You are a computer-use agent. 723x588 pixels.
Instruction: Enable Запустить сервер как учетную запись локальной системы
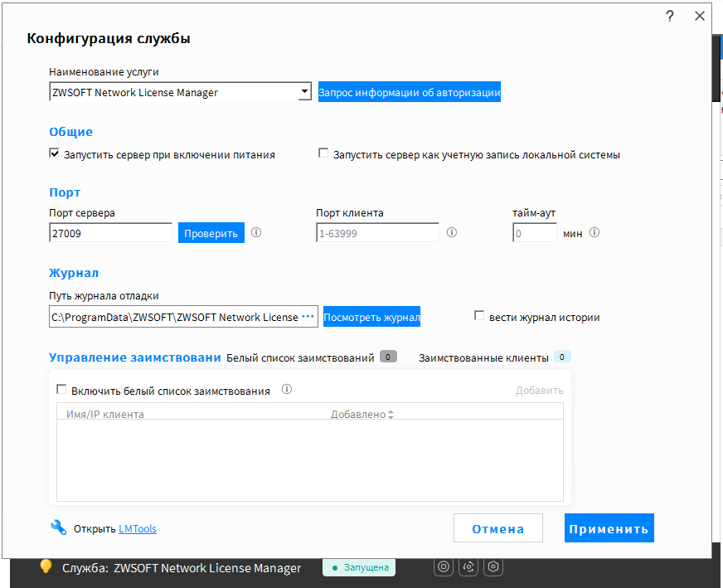tap(323, 153)
